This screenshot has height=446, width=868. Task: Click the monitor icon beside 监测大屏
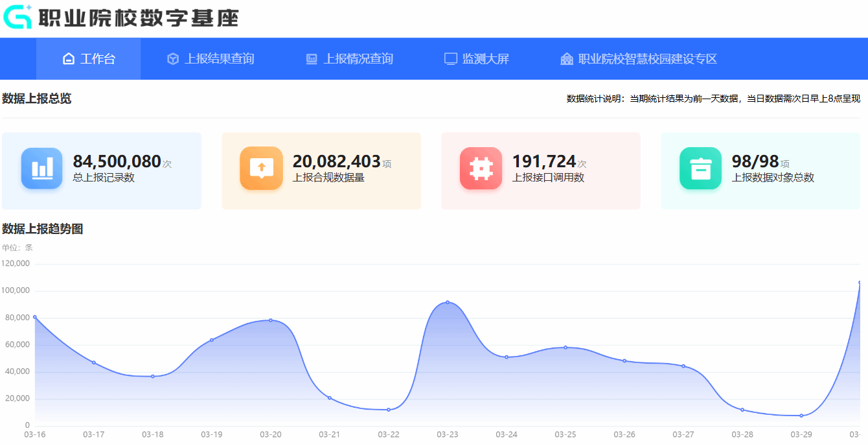pyautogui.click(x=451, y=59)
